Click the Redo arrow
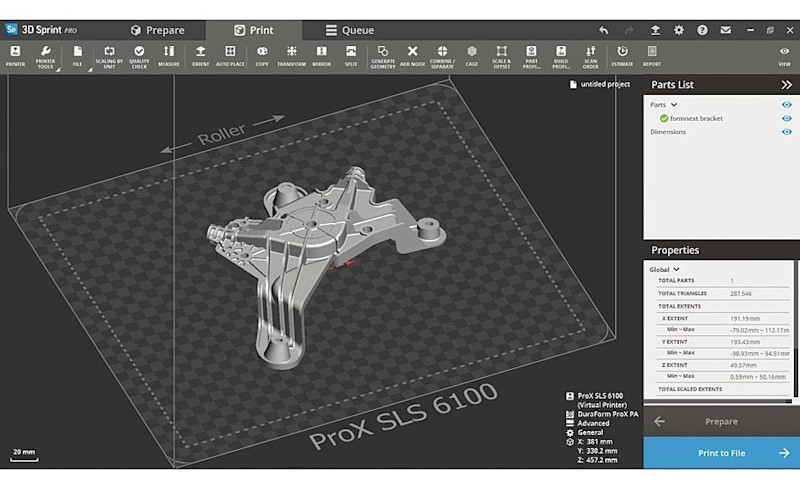This screenshot has height=489, width=800. (629, 31)
